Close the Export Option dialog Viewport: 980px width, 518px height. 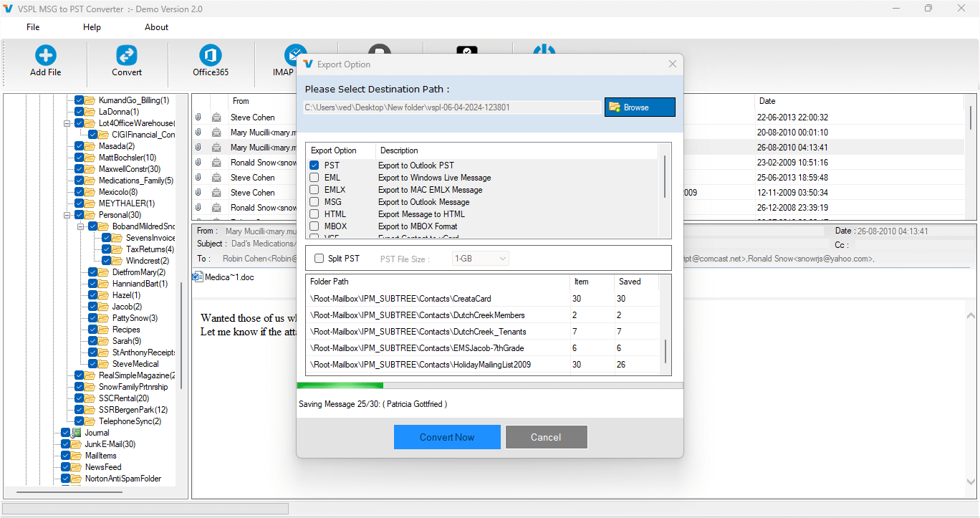tap(672, 64)
